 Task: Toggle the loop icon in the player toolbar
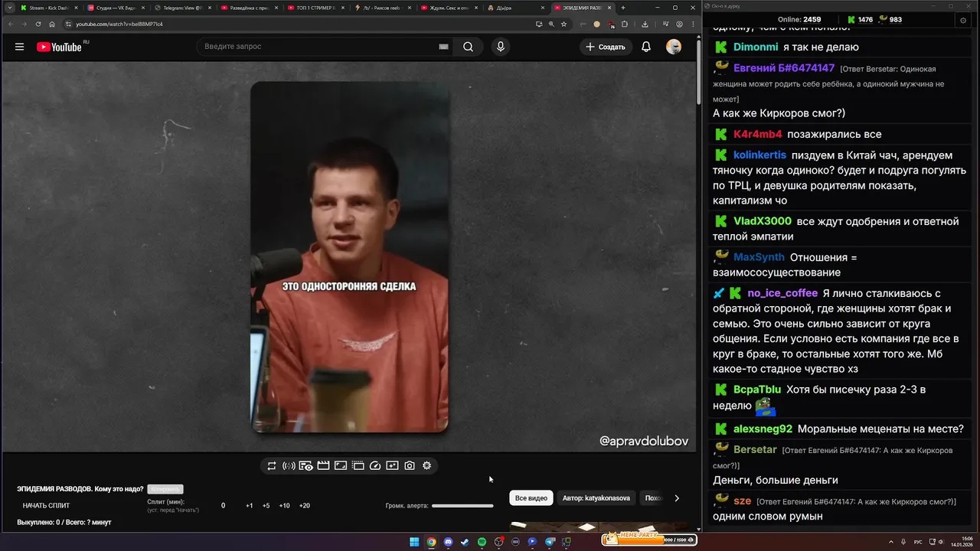(272, 465)
